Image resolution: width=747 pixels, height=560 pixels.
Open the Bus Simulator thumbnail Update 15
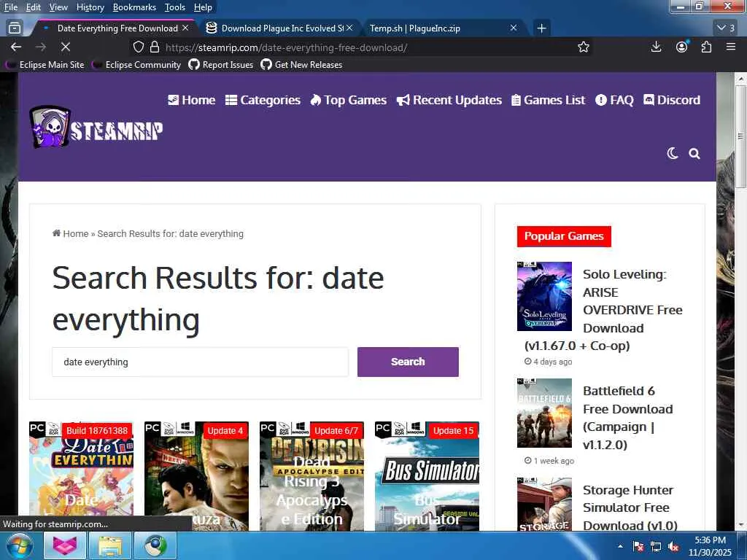427,475
